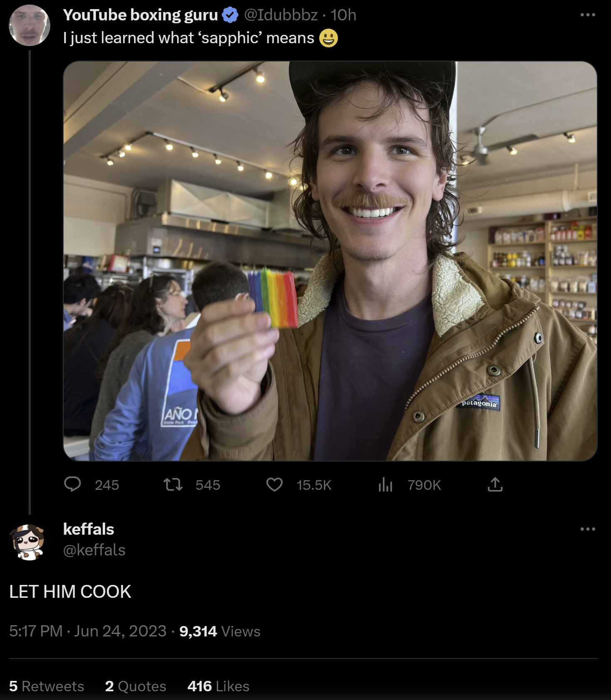611x700 pixels.
Task: Open @Idubbbz handle link
Action: tap(281, 15)
